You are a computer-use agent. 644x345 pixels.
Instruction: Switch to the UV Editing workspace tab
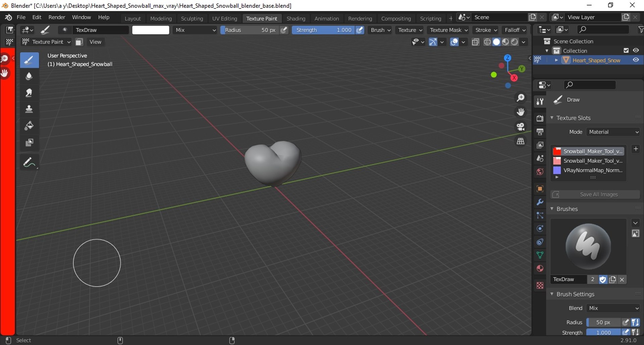click(224, 18)
